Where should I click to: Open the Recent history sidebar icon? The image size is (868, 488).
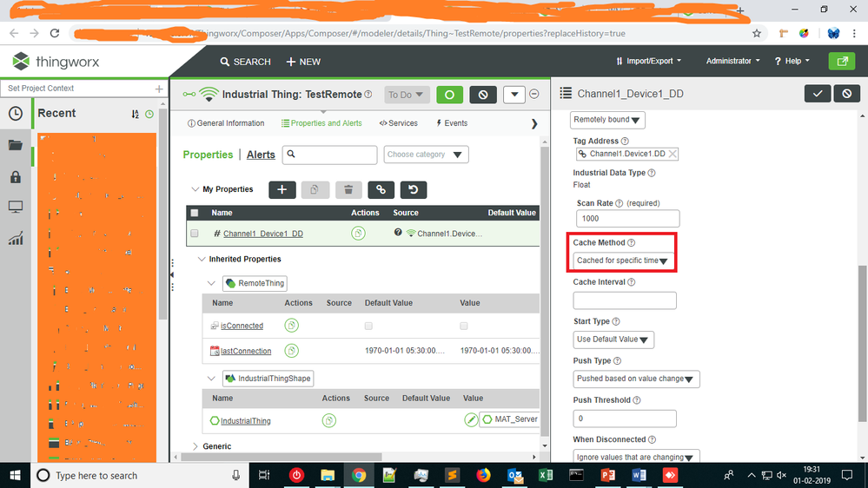coord(16,114)
